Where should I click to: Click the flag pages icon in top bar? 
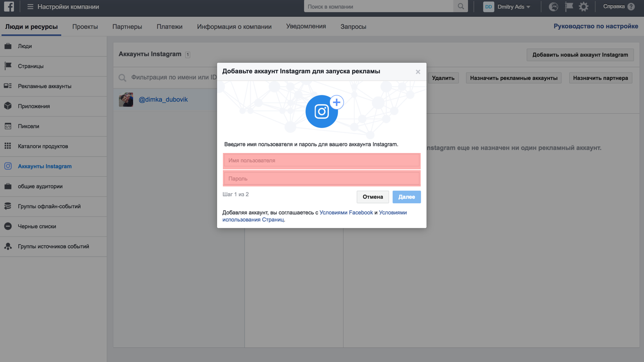pyautogui.click(x=569, y=7)
